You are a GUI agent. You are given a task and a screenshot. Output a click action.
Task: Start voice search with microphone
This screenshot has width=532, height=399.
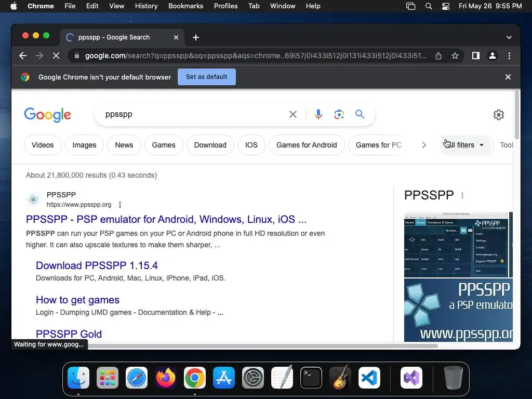[x=318, y=114]
